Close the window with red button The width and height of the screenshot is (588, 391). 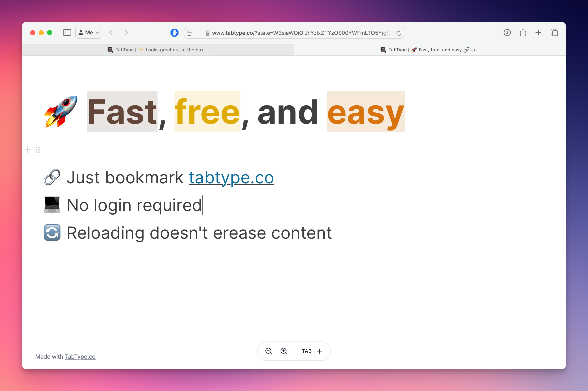point(33,33)
